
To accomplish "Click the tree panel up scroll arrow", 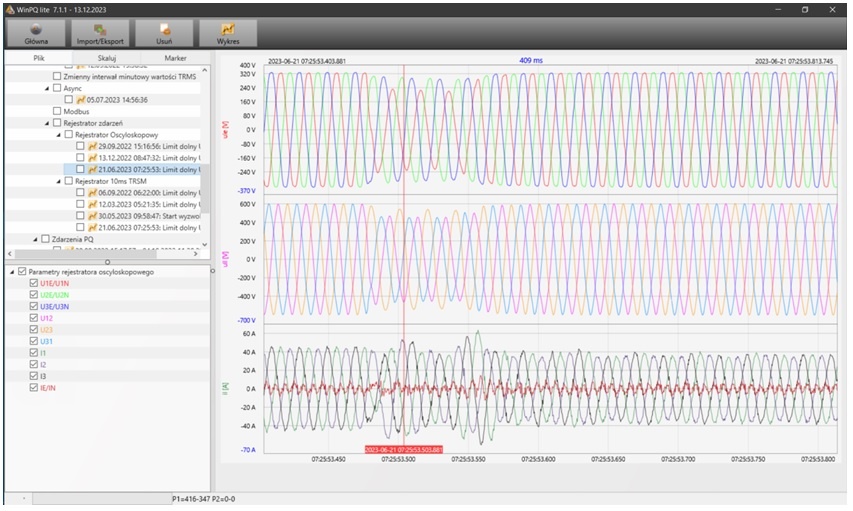I will pos(205,70).
